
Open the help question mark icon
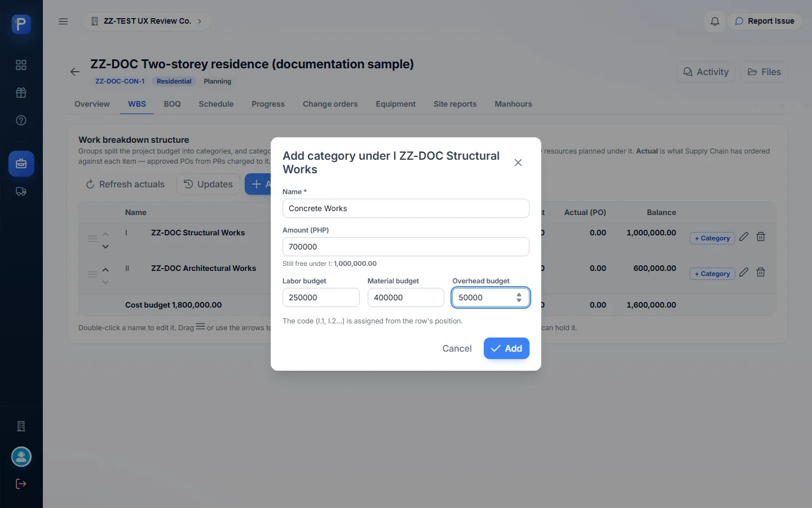coord(21,120)
